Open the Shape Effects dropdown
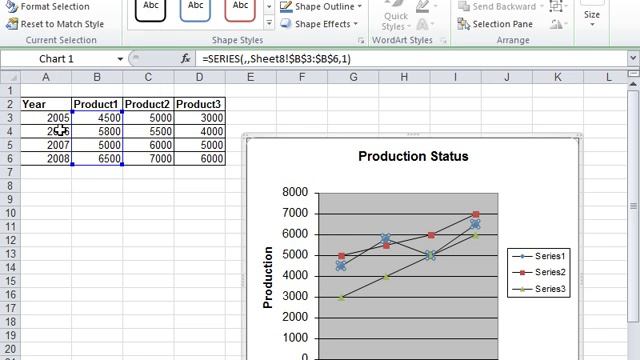Image resolution: width=640 pixels, height=360 pixels. pyautogui.click(x=319, y=24)
